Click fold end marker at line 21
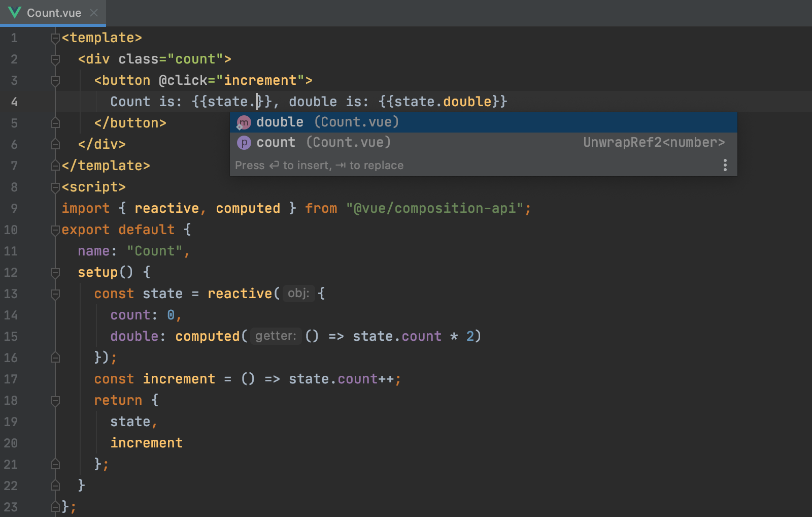 pyautogui.click(x=55, y=465)
